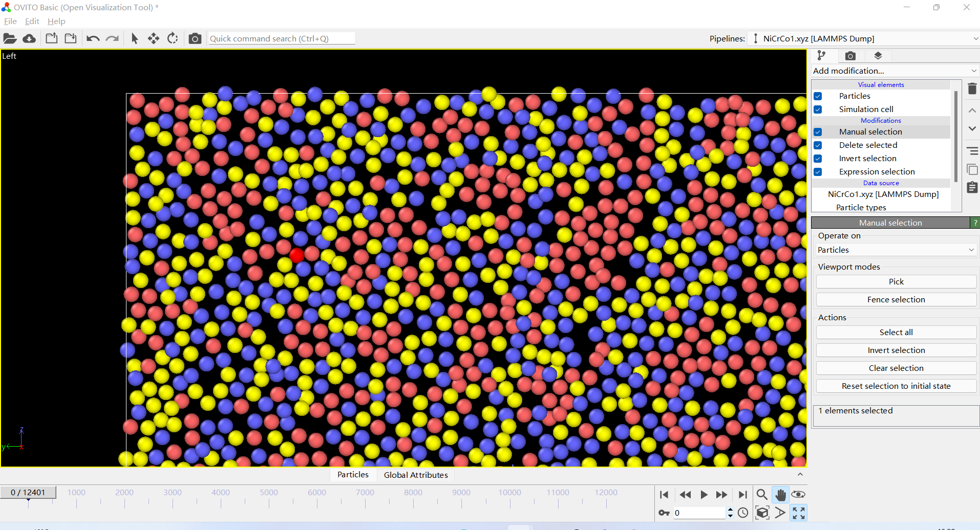Activate the Pan hand tool
The width and height of the screenshot is (980, 530).
click(x=780, y=495)
